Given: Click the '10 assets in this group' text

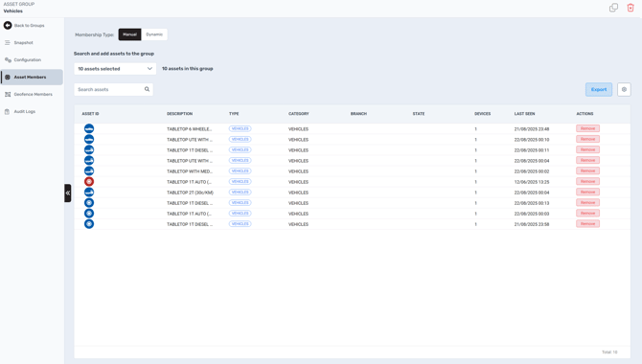Looking at the screenshot, I should 188,69.
